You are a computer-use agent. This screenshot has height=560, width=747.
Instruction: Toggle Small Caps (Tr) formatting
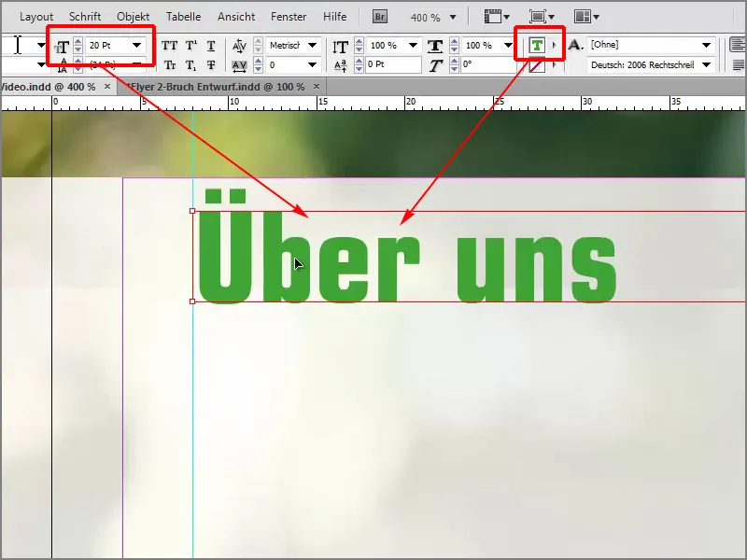click(x=170, y=64)
